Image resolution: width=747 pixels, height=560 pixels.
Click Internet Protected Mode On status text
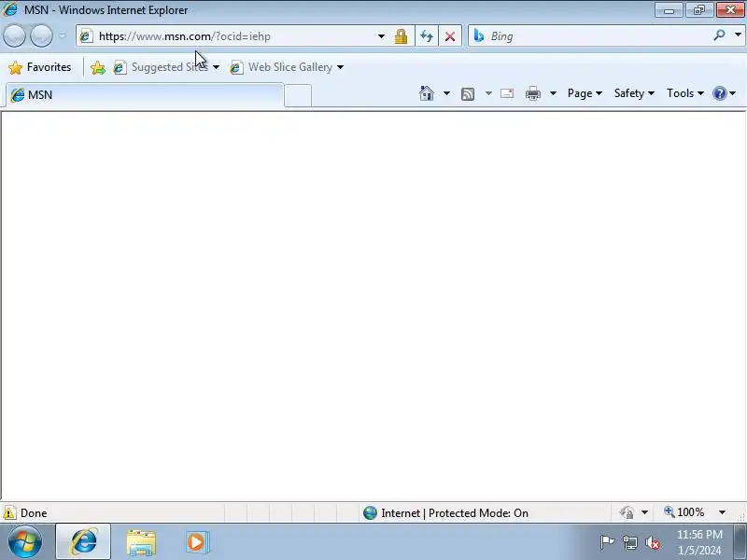pos(455,513)
